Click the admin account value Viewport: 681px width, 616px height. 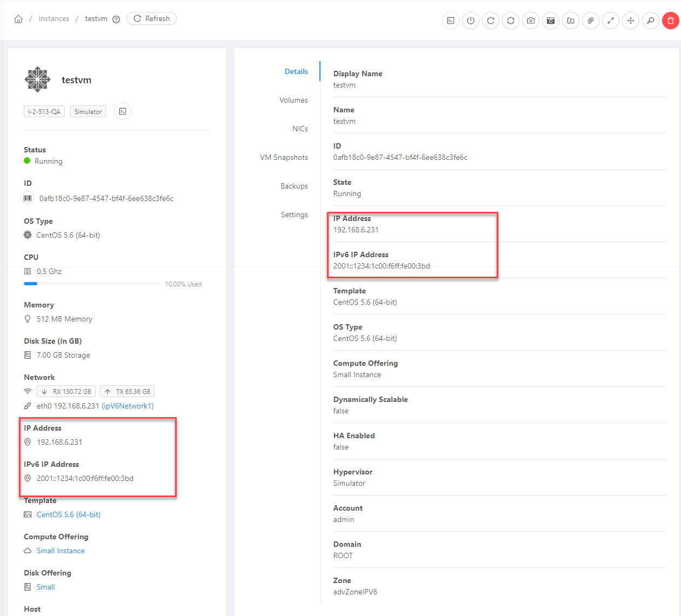(344, 519)
